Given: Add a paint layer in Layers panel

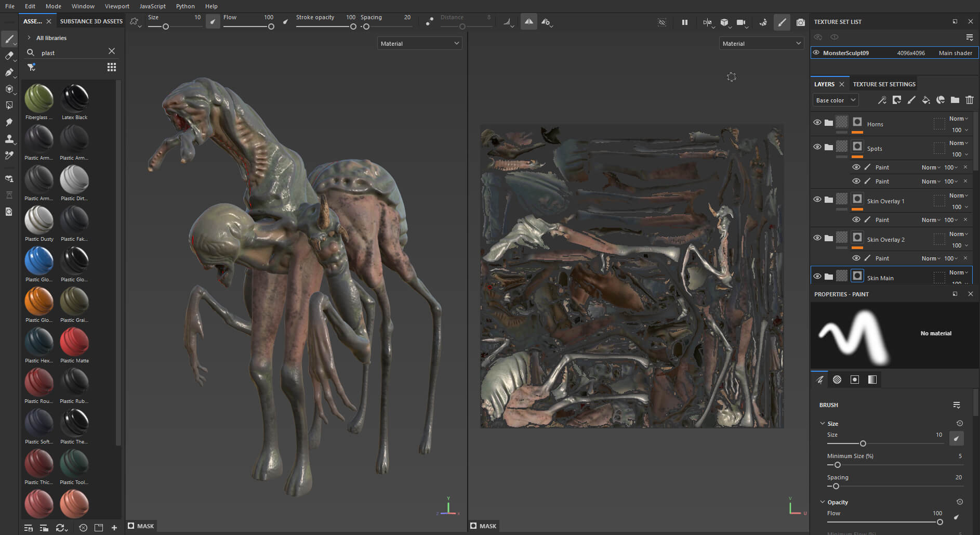Looking at the screenshot, I should (x=911, y=100).
